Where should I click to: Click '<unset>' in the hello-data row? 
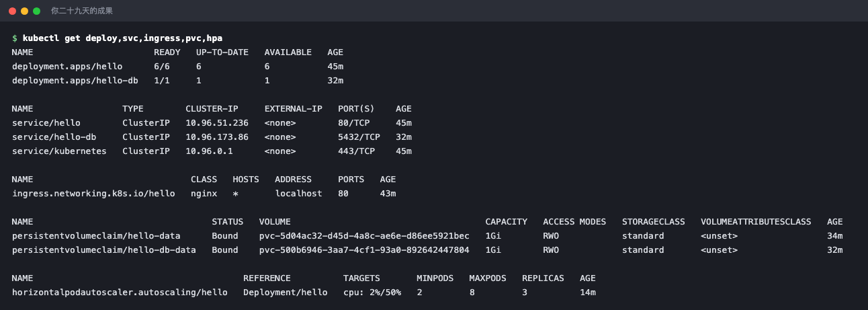coord(720,236)
